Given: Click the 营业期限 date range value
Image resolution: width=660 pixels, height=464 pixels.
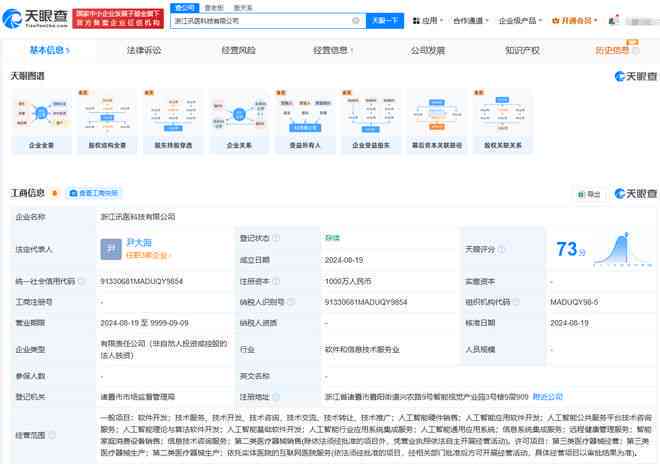Looking at the screenshot, I should (x=144, y=323).
